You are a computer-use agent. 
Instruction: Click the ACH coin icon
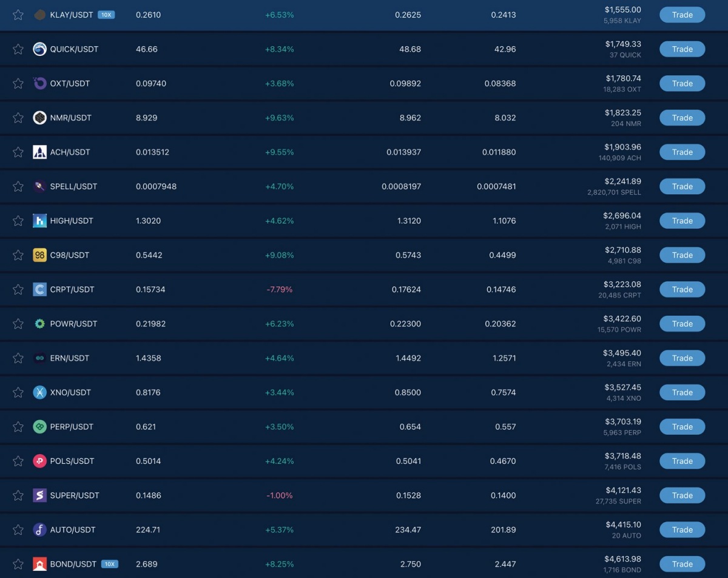coord(39,152)
